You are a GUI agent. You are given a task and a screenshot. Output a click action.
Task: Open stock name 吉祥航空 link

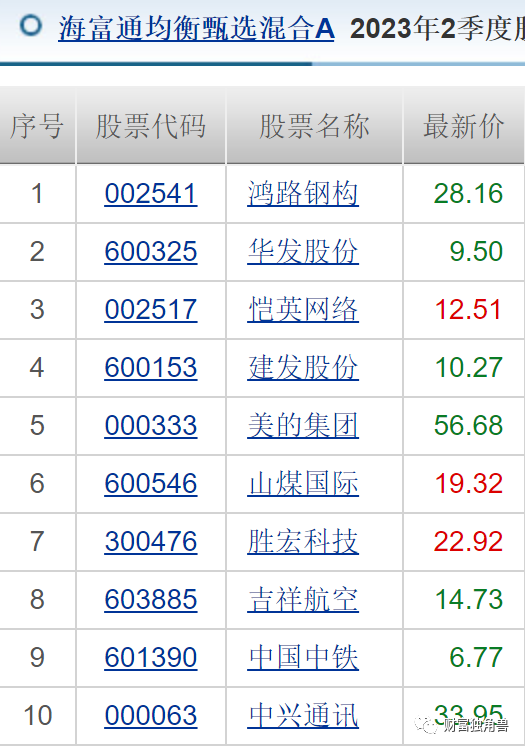click(x=303, y=599)
